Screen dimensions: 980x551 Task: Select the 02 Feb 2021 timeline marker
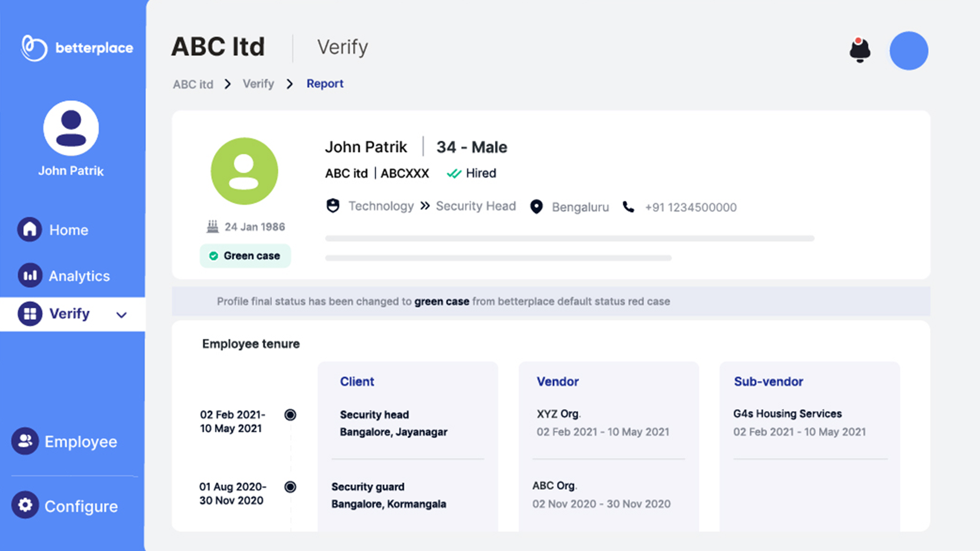290,414
